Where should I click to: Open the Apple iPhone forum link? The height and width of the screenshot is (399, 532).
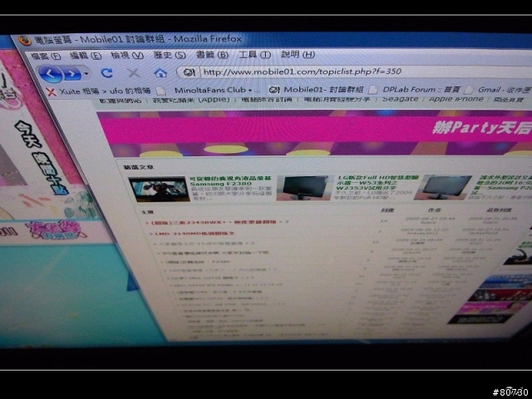(x=456, y=99)
